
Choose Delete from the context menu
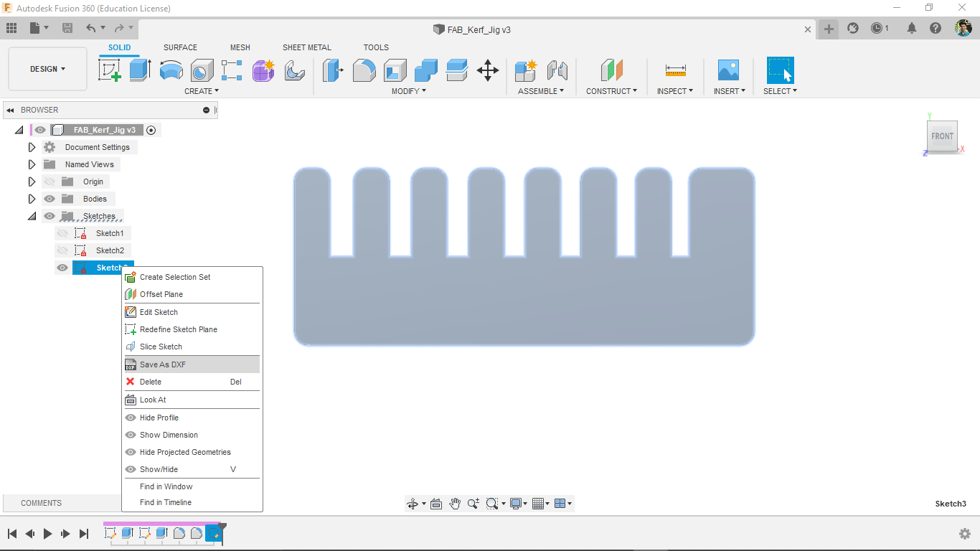tap(192, 382)
